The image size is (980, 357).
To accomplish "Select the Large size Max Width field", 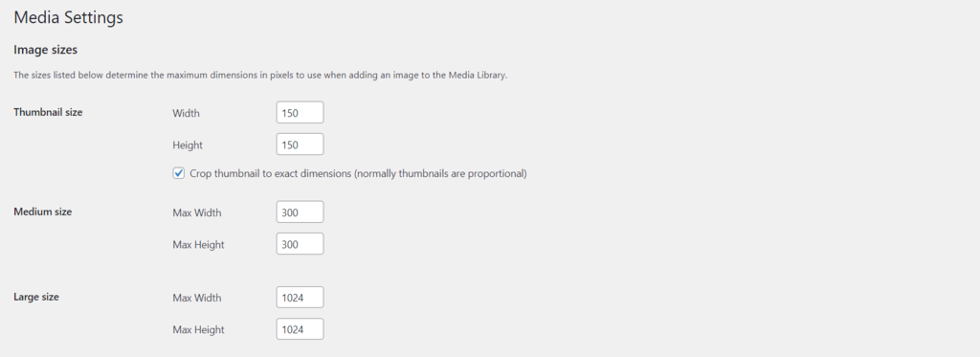I will click(x=300, y=298).
